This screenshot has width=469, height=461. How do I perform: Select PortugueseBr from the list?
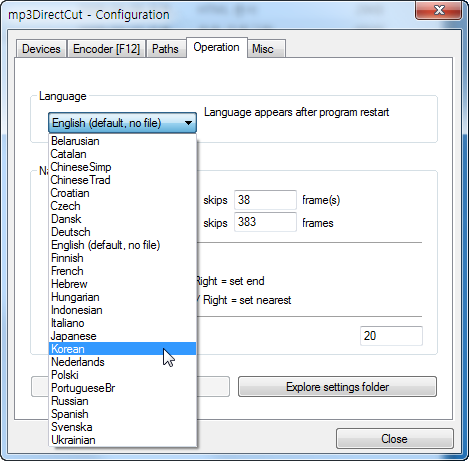[122, 388]
